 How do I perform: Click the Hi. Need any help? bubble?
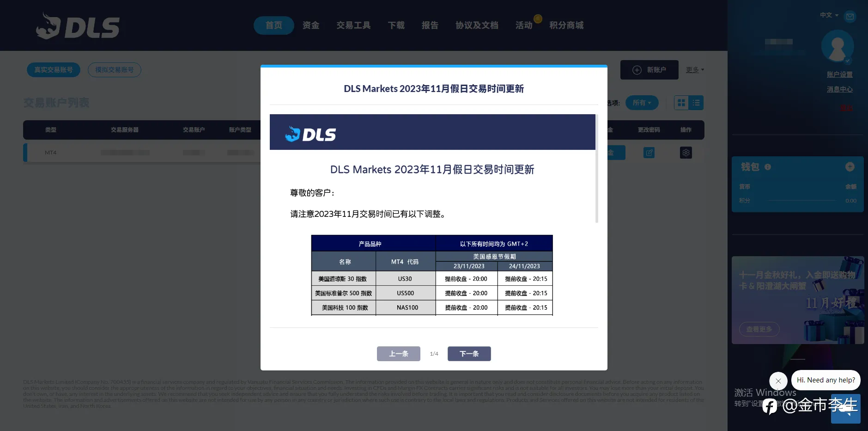(826, 380)
